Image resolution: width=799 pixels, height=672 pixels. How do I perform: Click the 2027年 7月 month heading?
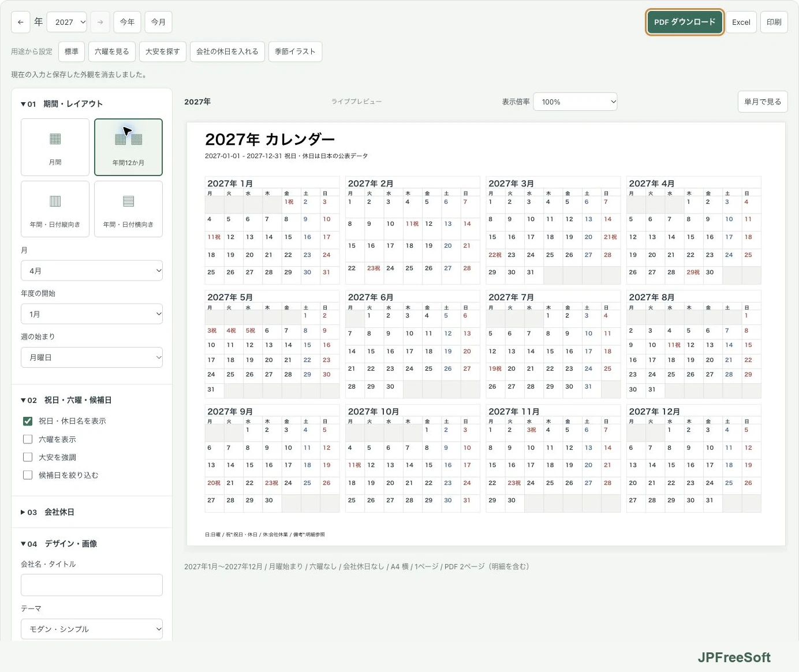point(511,297)
